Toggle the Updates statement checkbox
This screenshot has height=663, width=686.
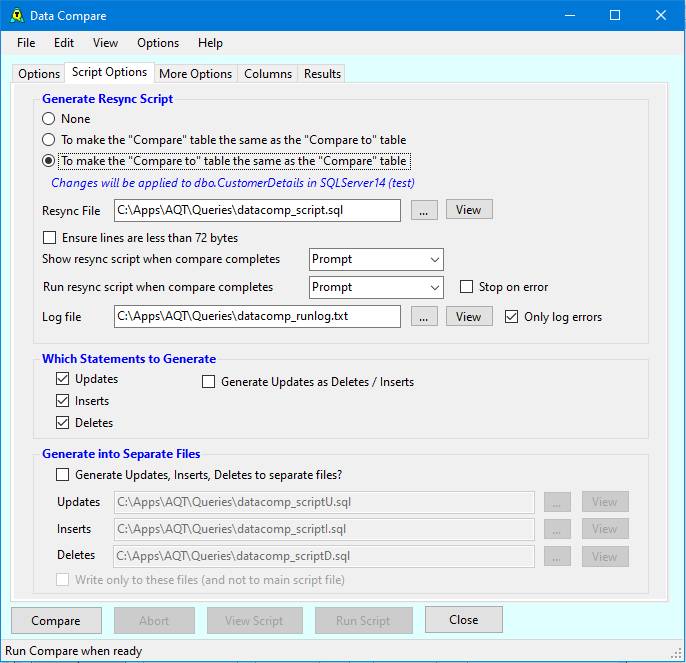coord(87,379)
